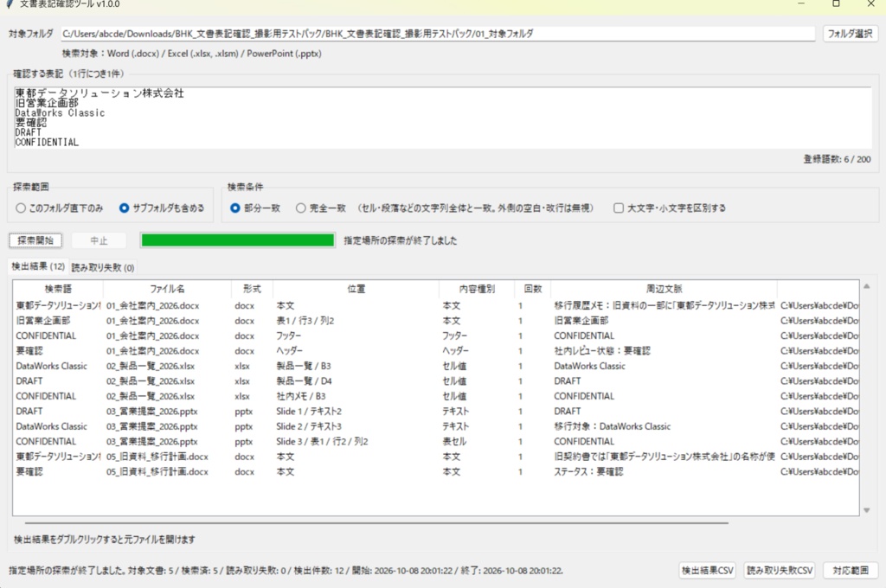Click context text 移行対象：DataWorks Classic
This screenshot has height=588, width=886.
click(612, 426)
